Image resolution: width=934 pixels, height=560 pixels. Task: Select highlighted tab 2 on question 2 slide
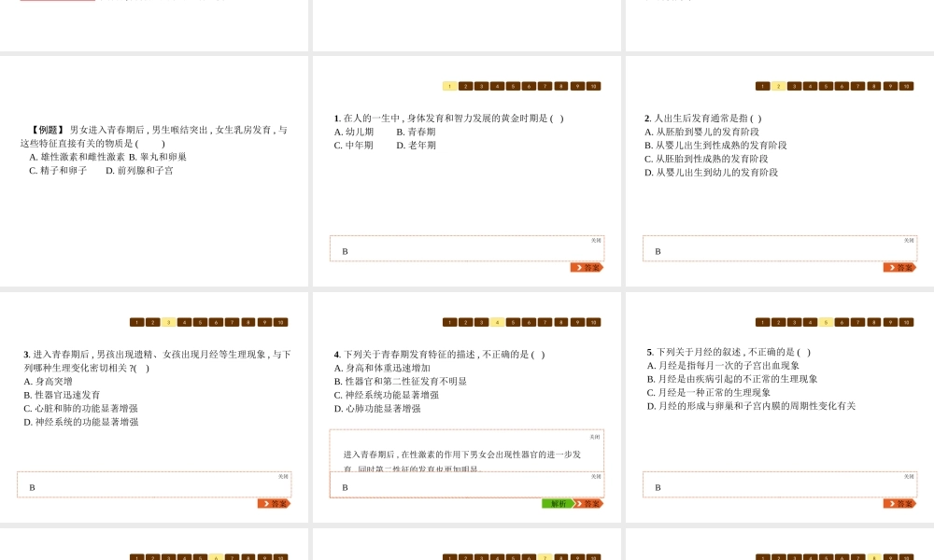(779, 86)
